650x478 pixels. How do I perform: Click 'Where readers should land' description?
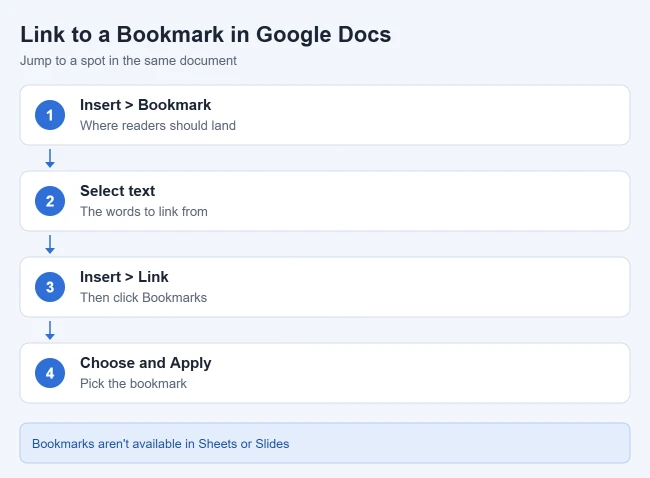coord(158,126)
